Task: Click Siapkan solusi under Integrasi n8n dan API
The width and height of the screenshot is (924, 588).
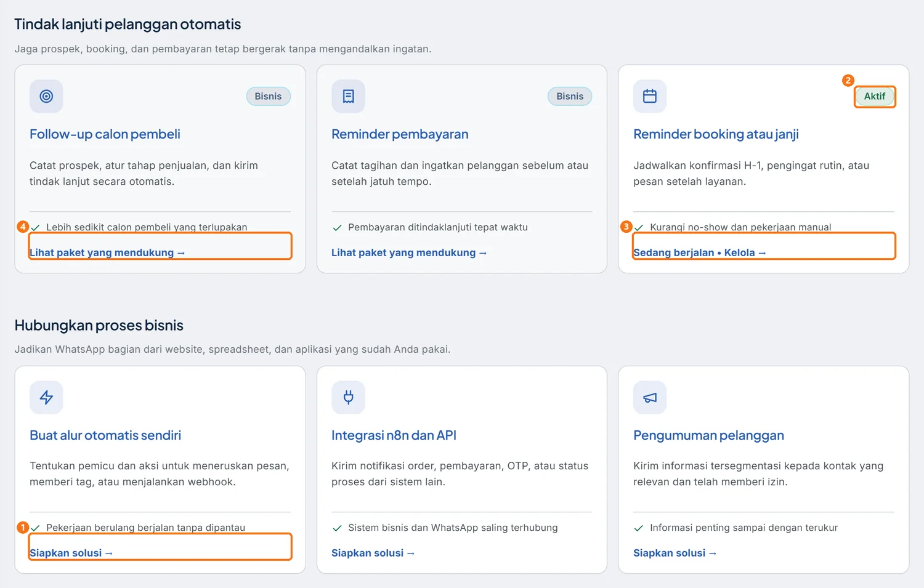Action: tap(373, 553)
